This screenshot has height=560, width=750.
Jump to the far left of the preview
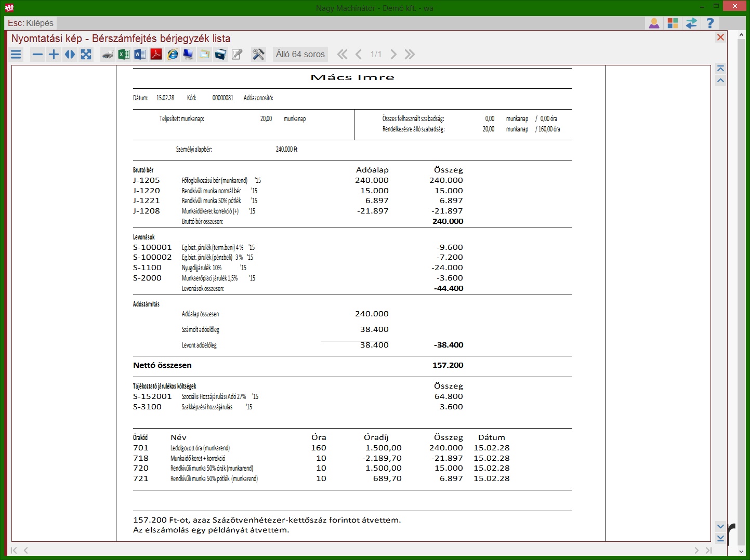pyautogui.click(x=14, y=550)
